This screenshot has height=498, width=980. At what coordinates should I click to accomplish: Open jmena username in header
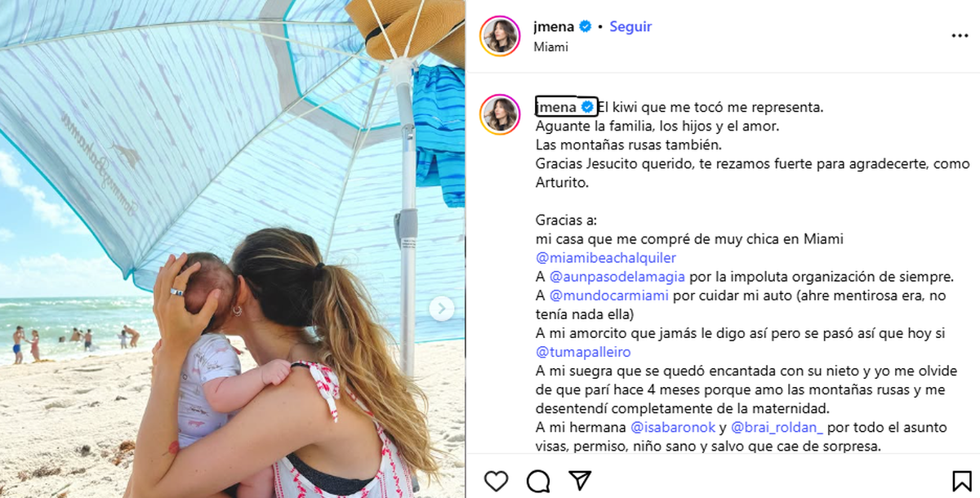554,27
